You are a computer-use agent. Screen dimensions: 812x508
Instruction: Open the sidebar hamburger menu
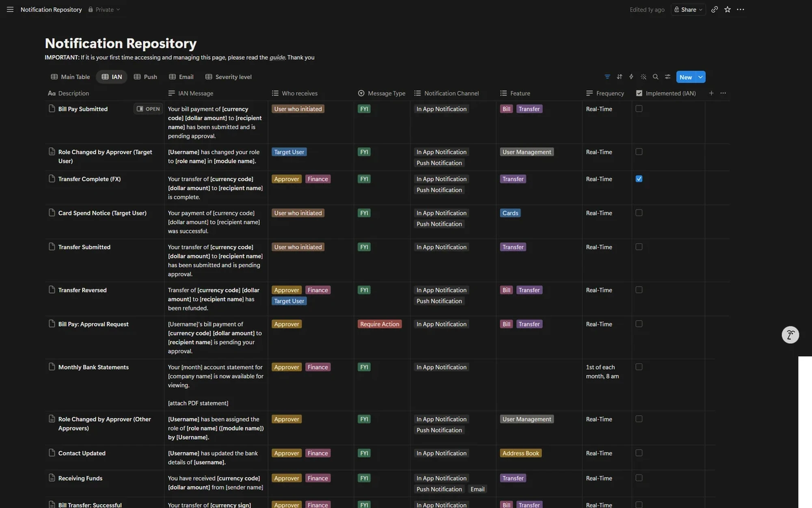tap(10, 9)
